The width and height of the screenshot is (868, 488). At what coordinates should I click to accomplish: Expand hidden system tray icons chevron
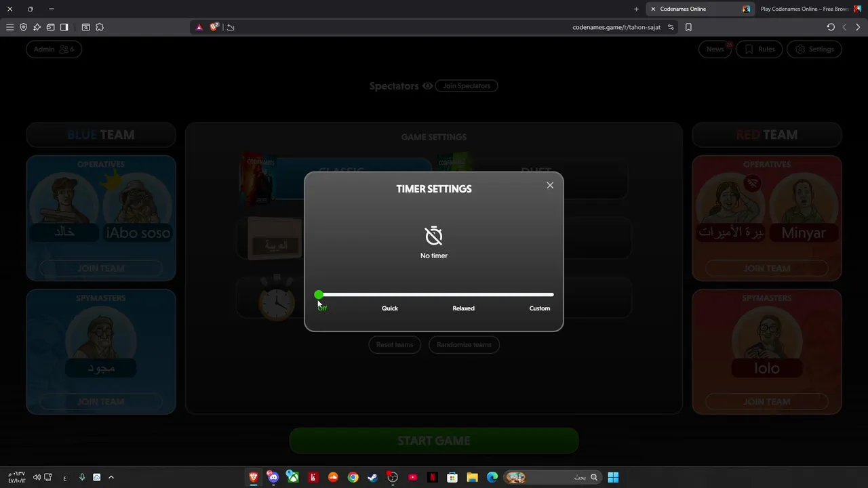click(x=111, y=477)
